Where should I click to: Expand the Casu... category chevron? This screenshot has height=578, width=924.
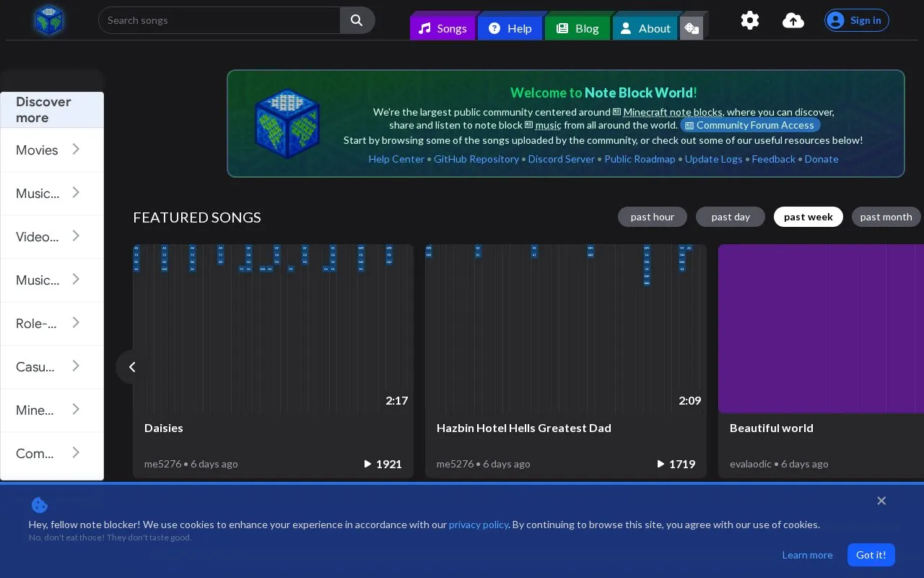(76, 366)
